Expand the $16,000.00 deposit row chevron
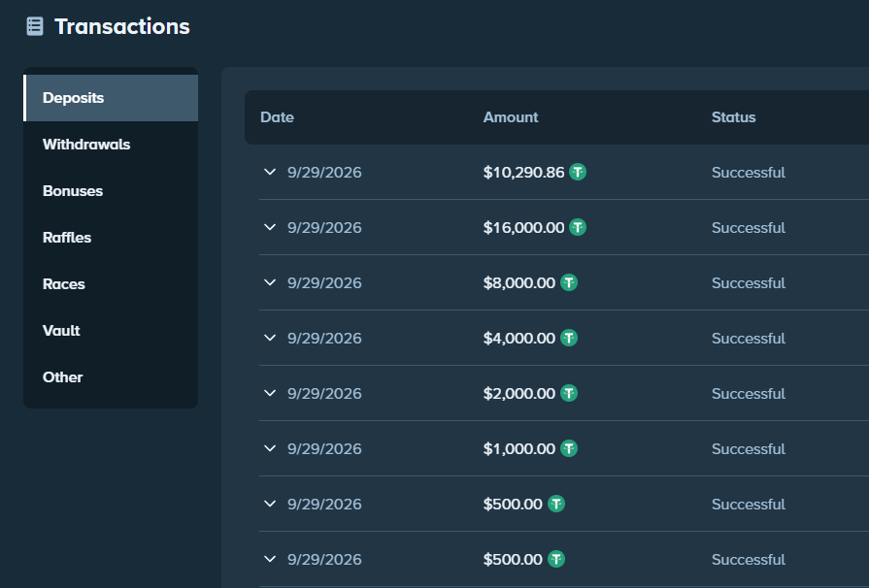Viewport: 869px width, 588px height. point(270,228)
